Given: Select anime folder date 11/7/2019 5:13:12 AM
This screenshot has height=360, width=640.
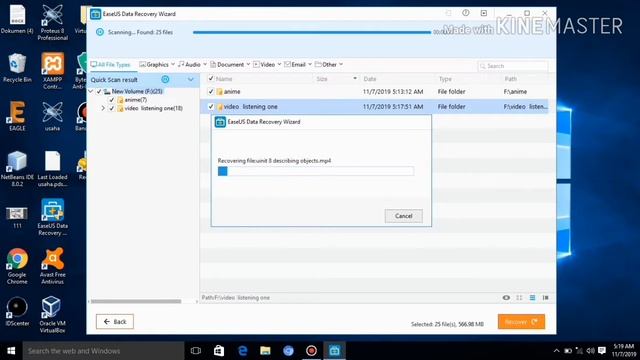Looking at the screenshot, I should pos(393,91).
